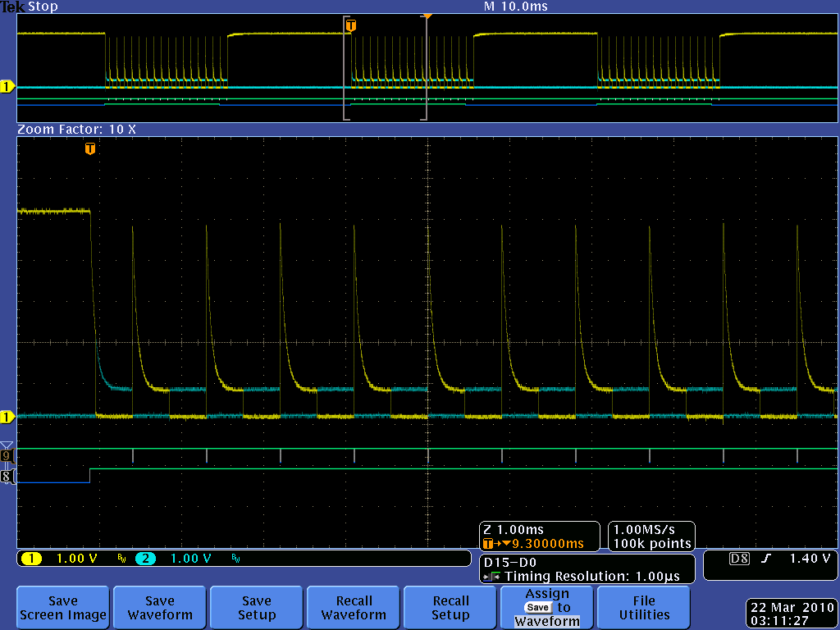Click the 100k points record length
This screenshot has height=630, width=840.
(652, 545)
